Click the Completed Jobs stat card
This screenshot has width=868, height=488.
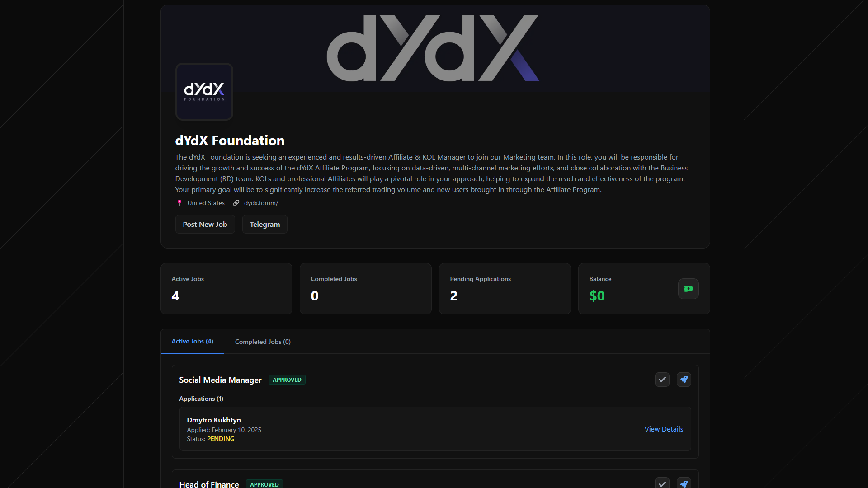tap(366, 289)
